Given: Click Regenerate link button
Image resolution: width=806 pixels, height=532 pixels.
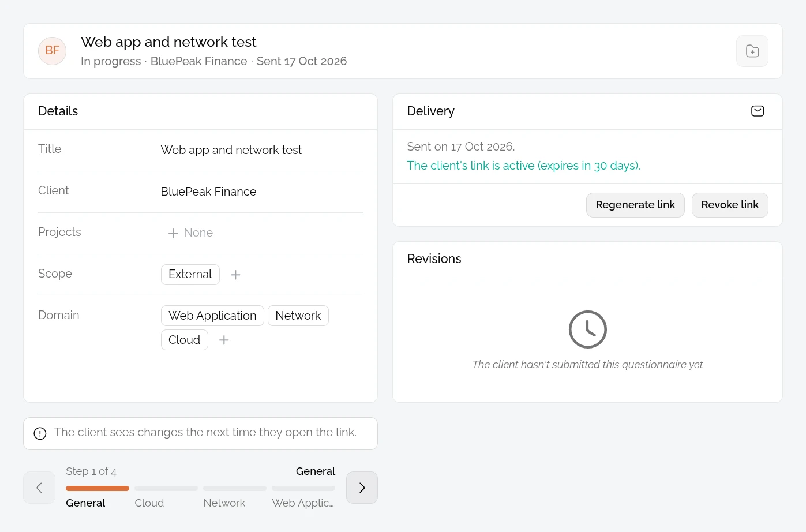Looking at the screenshot, I should pos(635,205).
